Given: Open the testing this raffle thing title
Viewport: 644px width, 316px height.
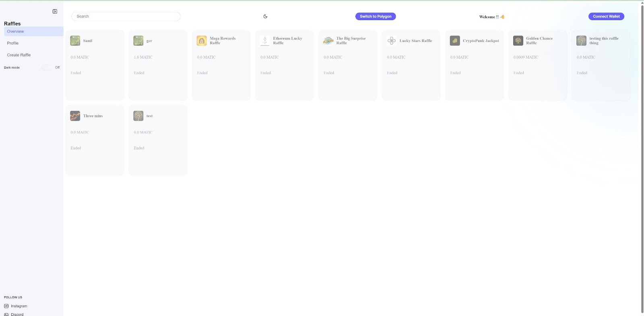Looking at the screenshot, I should [604, 41].
